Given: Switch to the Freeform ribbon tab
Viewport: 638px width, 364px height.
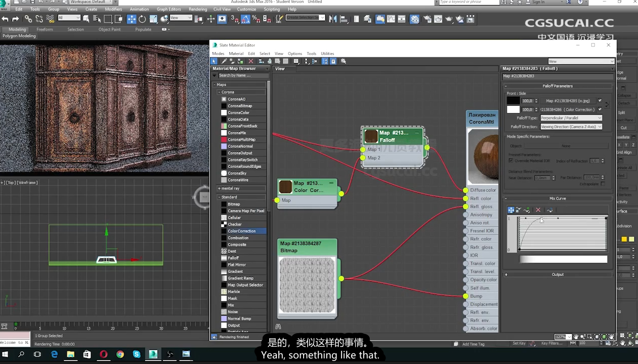Looking at the screenshot, I should tap(44, 29).
